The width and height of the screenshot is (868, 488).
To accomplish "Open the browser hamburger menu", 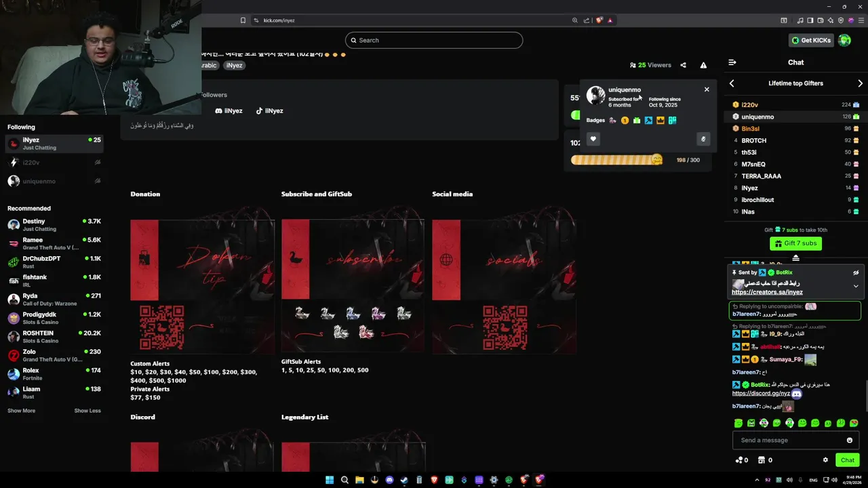I will click(x=861, y=20).
